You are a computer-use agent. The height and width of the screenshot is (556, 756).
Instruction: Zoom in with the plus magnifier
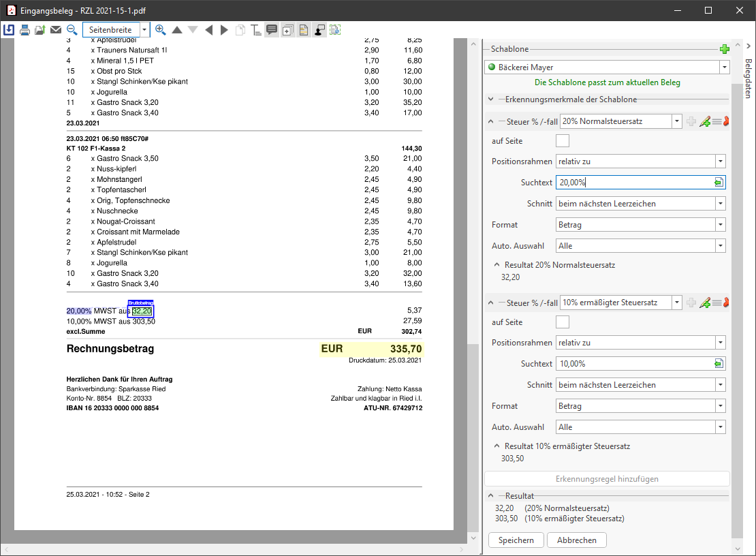(x=161, y=30)
